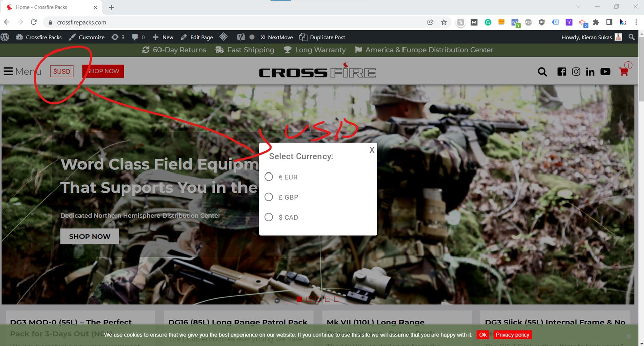The width and height of the screenshot is (644, 346).
Task: Open the YouTube channel icon
Action: tap(605, 72)
